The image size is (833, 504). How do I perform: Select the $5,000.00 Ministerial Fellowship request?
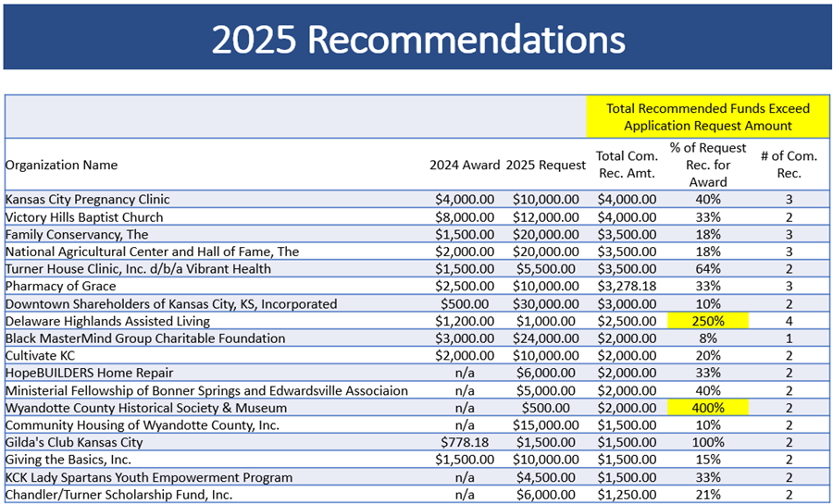pos(545,391)
